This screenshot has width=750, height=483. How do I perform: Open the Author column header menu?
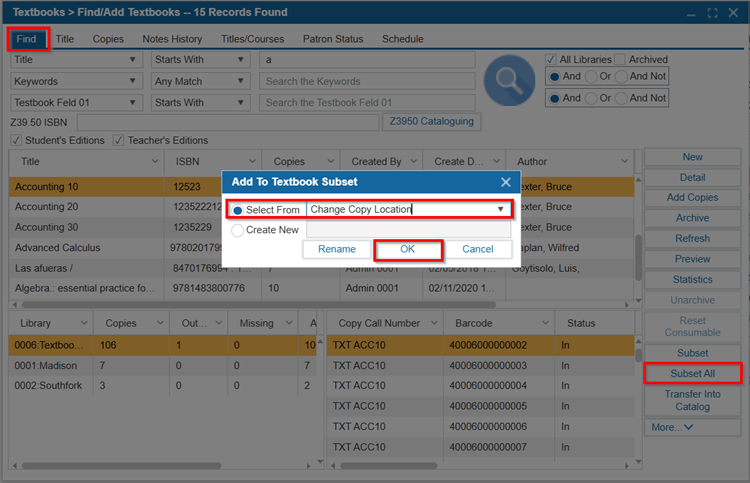click(625, 162)
